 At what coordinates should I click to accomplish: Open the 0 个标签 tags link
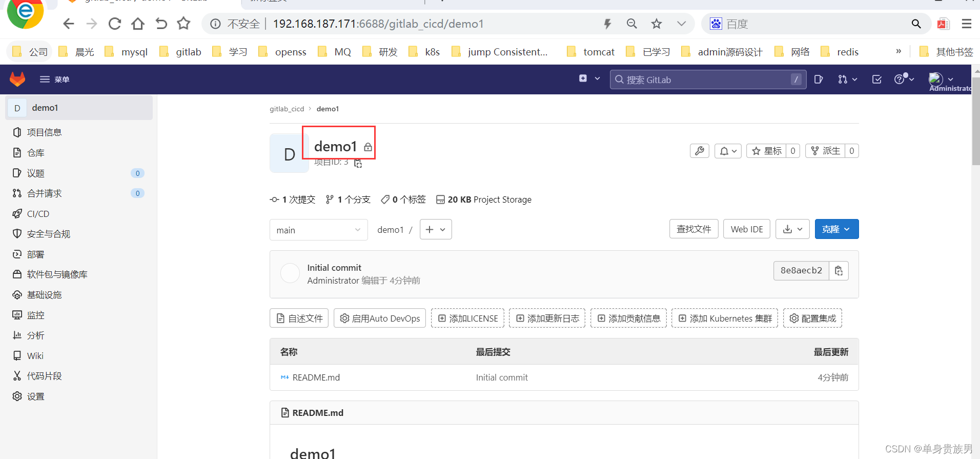403,199
